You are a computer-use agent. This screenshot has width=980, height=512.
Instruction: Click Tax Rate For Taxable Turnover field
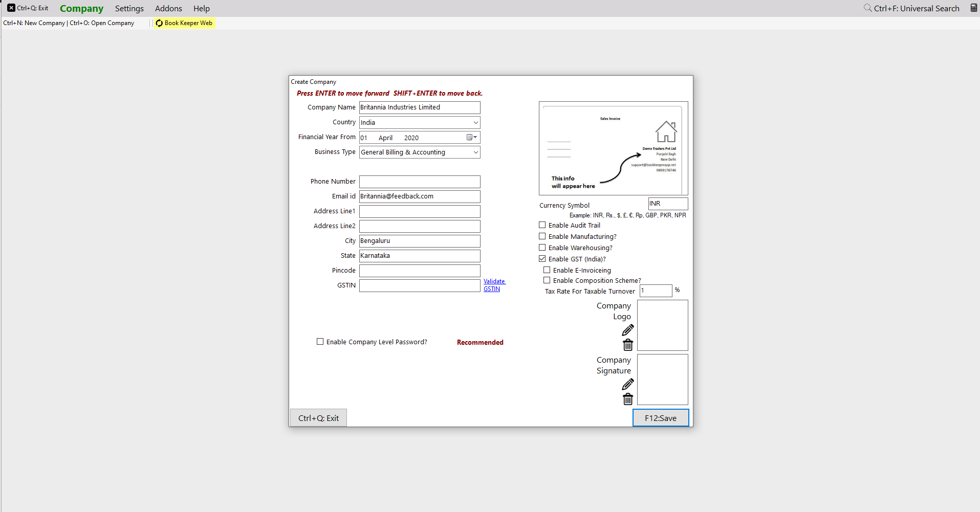point(656,291)
